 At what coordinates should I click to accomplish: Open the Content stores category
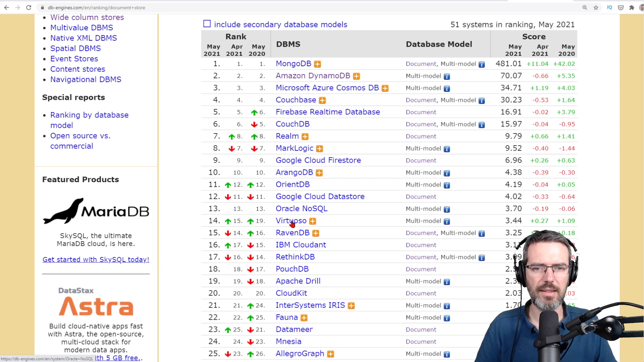coord(78,69)
